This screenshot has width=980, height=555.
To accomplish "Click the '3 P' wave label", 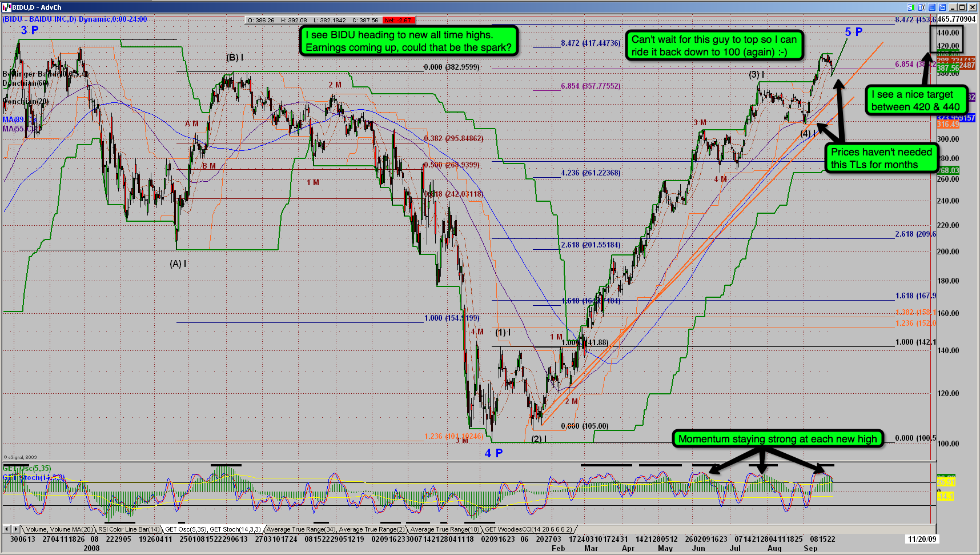I will point(30,30).
